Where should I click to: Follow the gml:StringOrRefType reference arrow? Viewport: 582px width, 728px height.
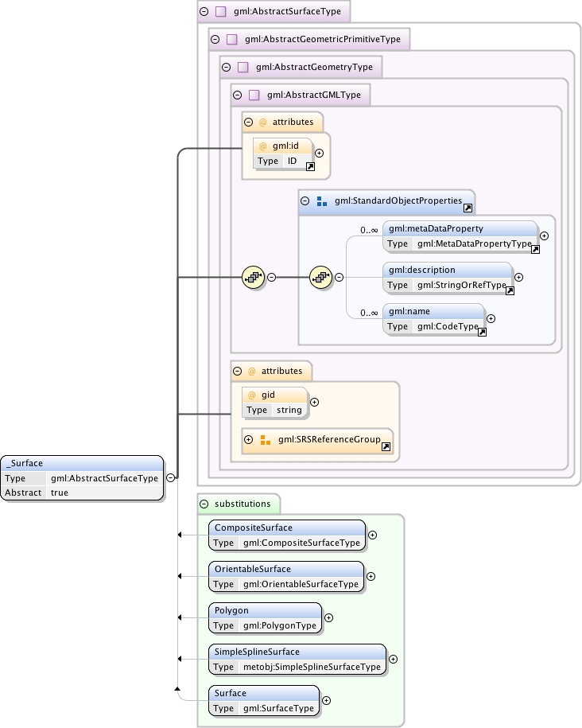click(x=510, y=290)
